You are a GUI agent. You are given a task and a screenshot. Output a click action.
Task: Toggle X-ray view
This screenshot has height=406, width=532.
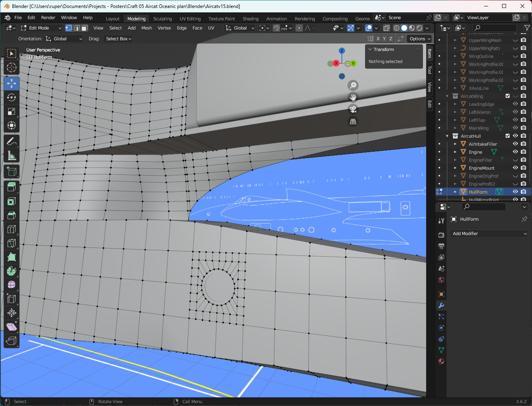386,28
